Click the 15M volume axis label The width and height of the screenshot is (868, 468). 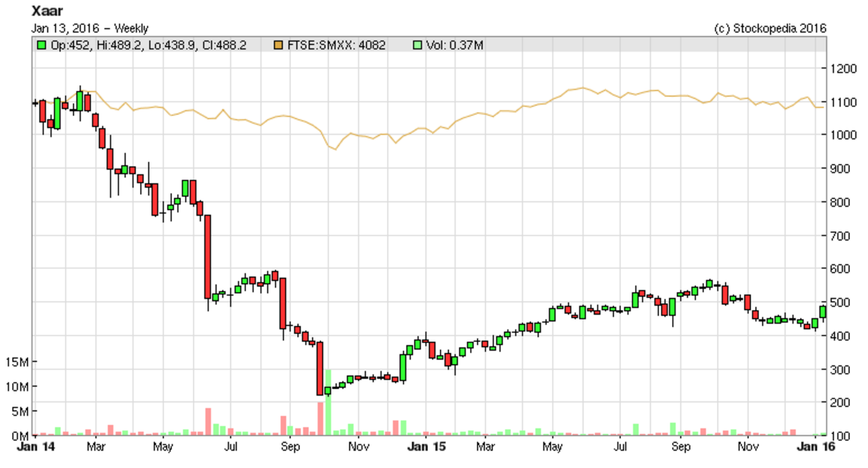point(16,362)
